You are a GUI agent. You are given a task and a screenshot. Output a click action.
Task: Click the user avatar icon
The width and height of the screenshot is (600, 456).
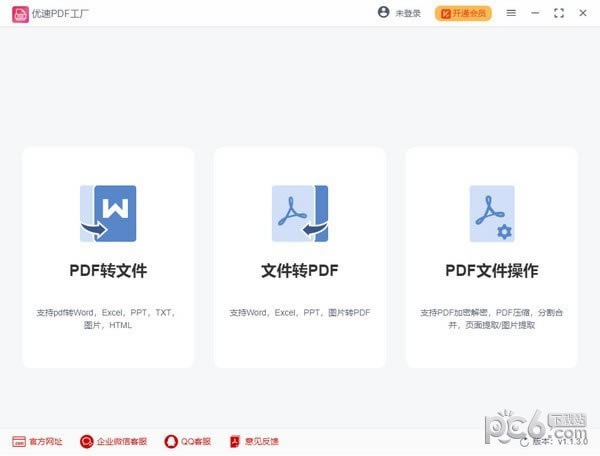(x=383, y=12)
